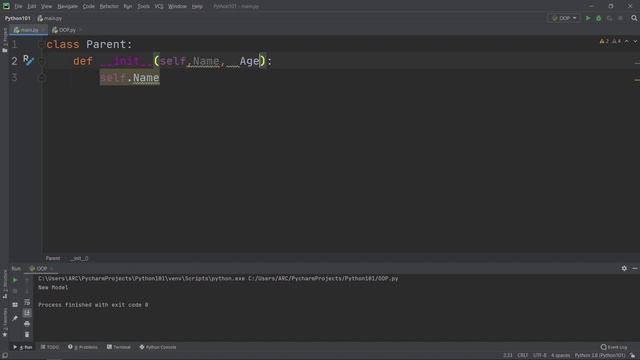The height and width of the screenshot is (360, 640).
Task: Toggle scroll to end in Run console
Action: pos(27,313)
